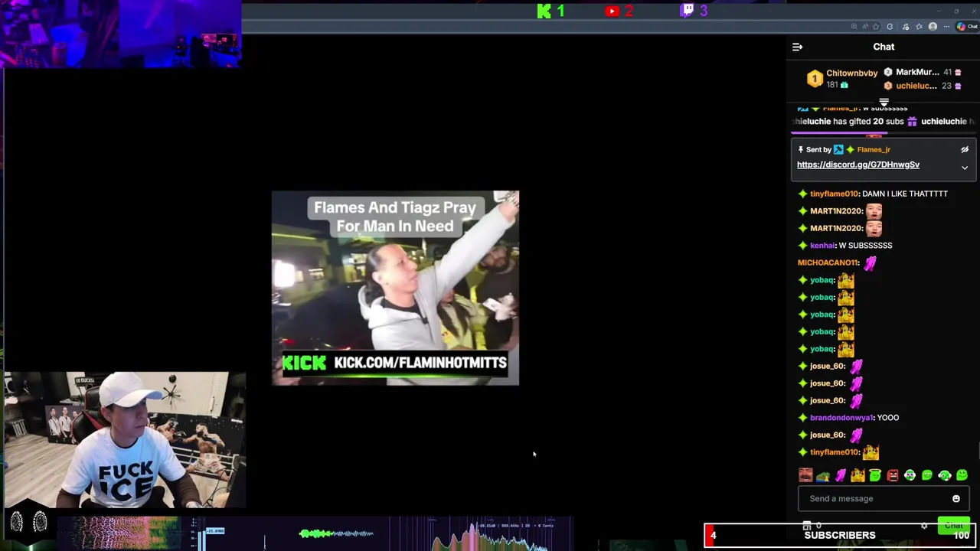Expand the gift leaderboard handle
The height and width of the screenshot is (551, 980).
click(884, 102)
